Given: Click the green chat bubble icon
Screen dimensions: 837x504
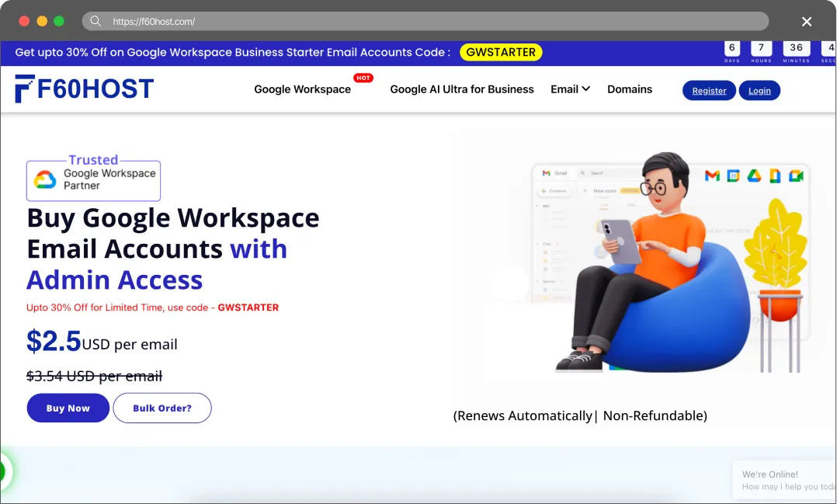Looking at the screenshot, I should pyautogui.click(x=5, y=471).
